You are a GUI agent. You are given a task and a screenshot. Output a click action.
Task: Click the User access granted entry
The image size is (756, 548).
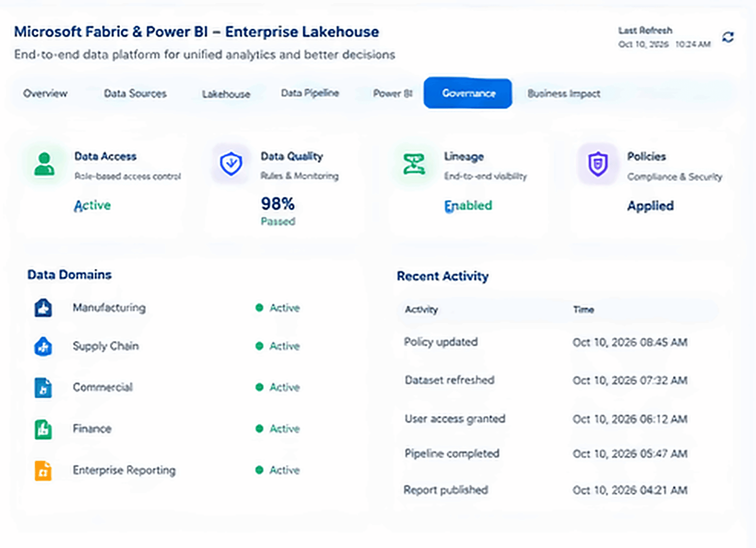(x=455, y=419)
